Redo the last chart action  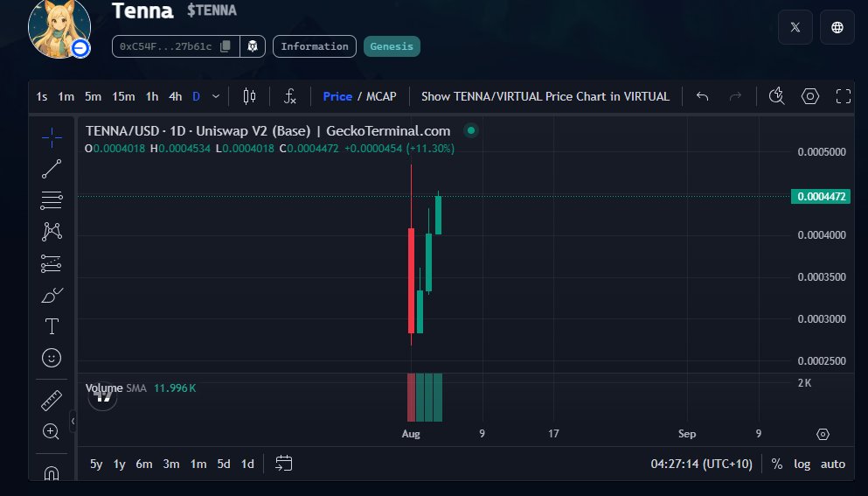click(x=735, y=96)
